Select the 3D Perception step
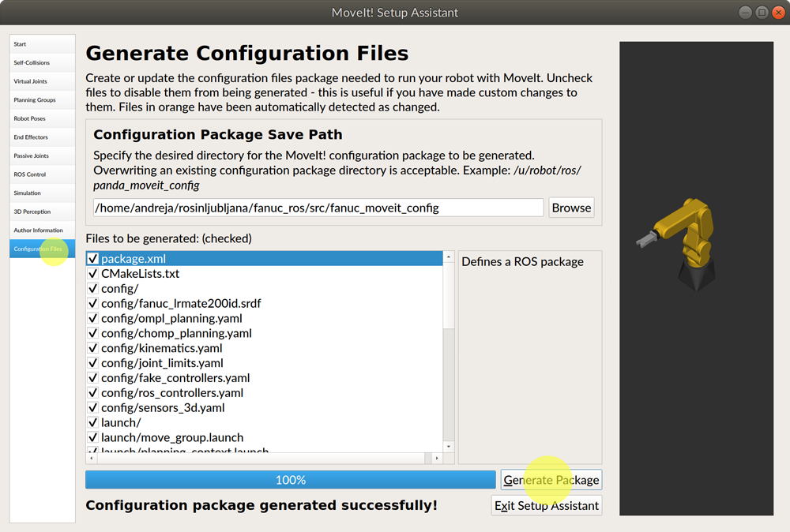Image resolution: width=790 pixels, height=532 pixels. pos(32,212)
